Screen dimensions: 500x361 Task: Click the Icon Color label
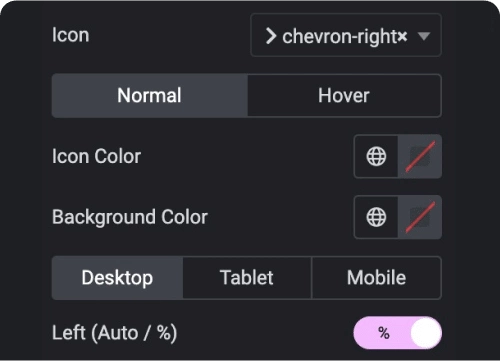pos(96,156)
